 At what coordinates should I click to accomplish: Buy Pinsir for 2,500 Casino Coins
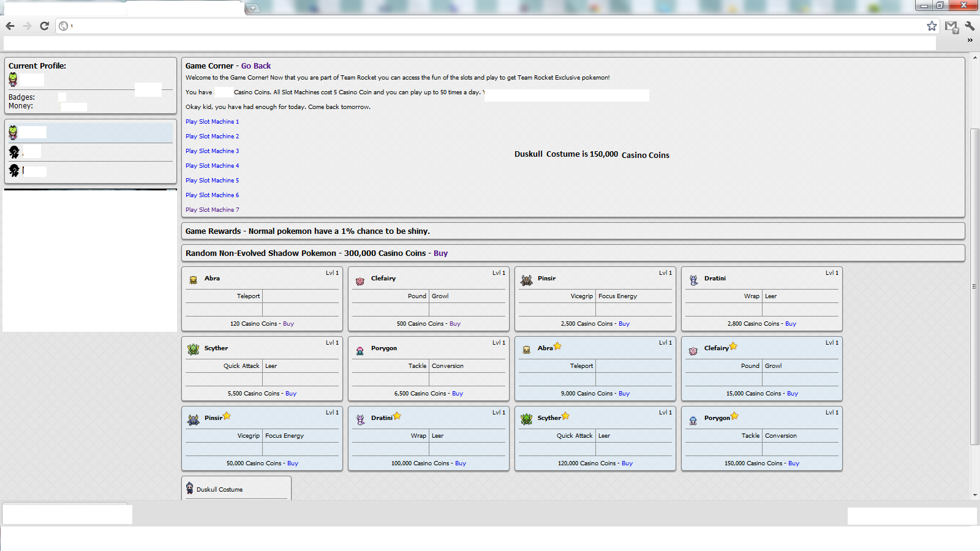click(x=624, y=324)
